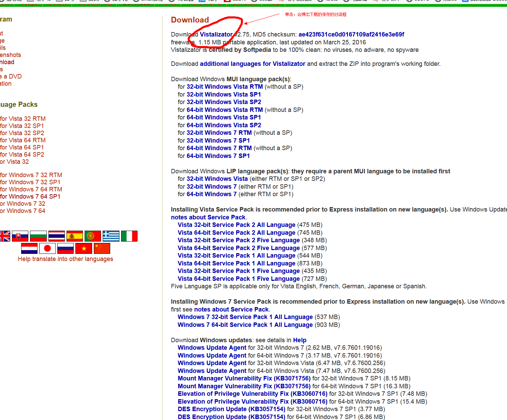Select the United Kingdom flag language icon
Image resolution: width=507 pixels, height=420 pixels.
(x=5, y=236)
